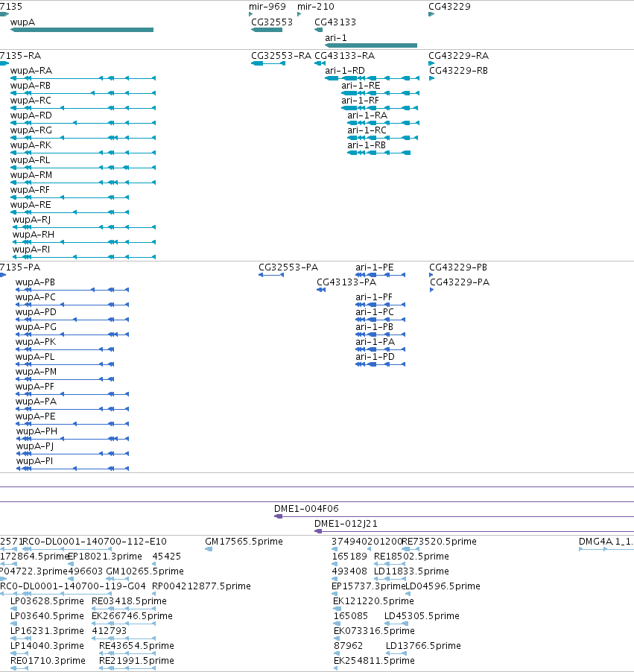Click the ari-1 gene feature bar
This screenshot has height=672, width=634.
click(x=371, y=45)
